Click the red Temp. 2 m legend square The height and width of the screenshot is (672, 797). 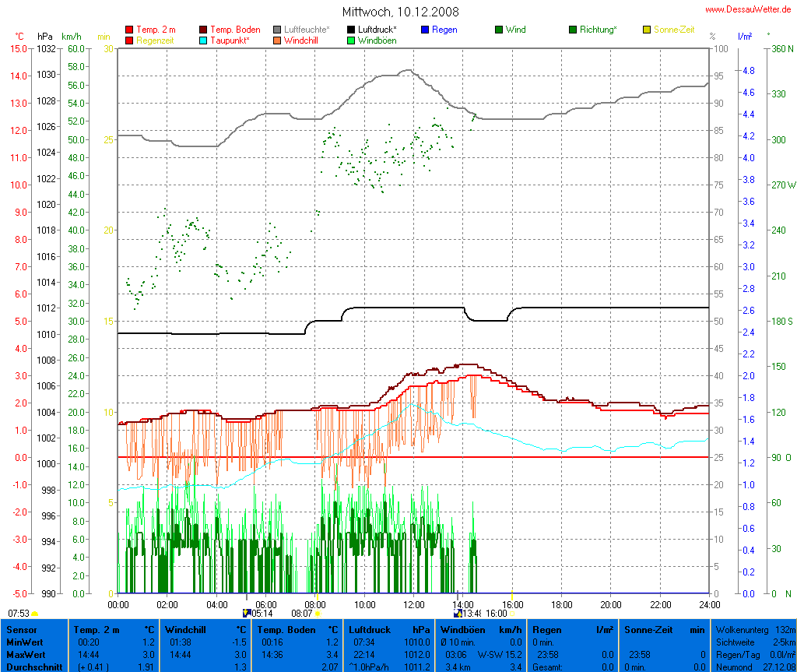coord(129,30)
